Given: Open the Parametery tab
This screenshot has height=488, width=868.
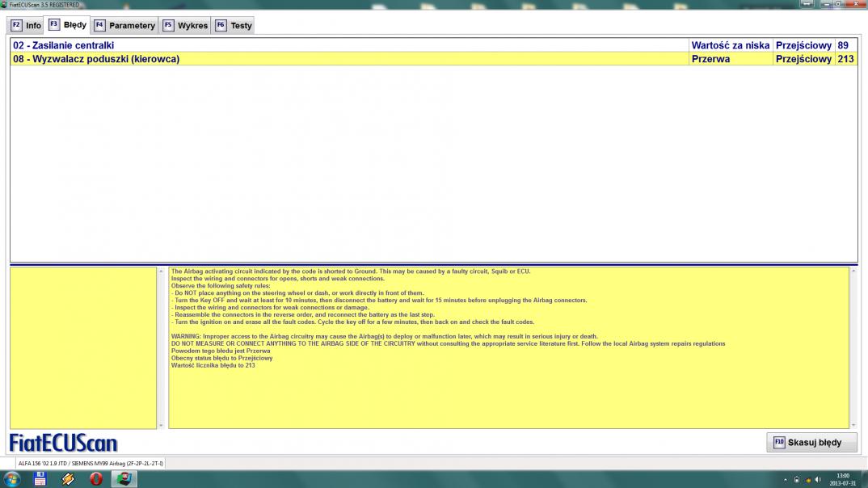Looking at the screenshot, I should [x=124, y=26].
